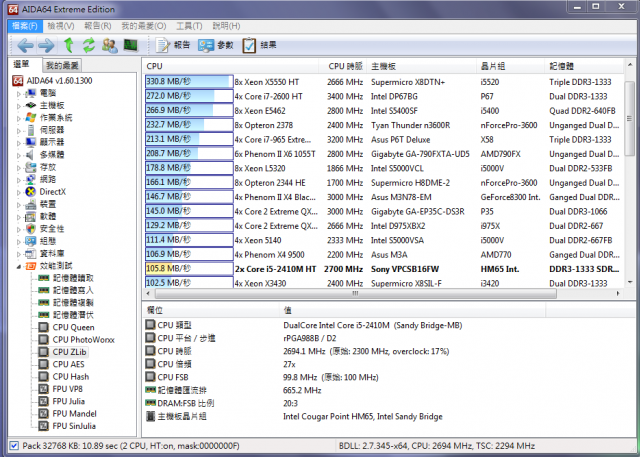This screenshot has width=640, height=457.
Task: Click the 報告 report toolbar button
Action: [173, 45]
